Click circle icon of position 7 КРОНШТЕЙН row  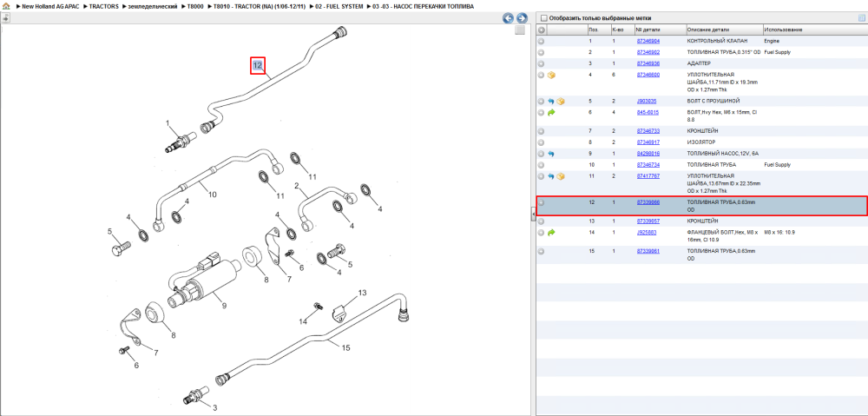[x=542, y=131]
